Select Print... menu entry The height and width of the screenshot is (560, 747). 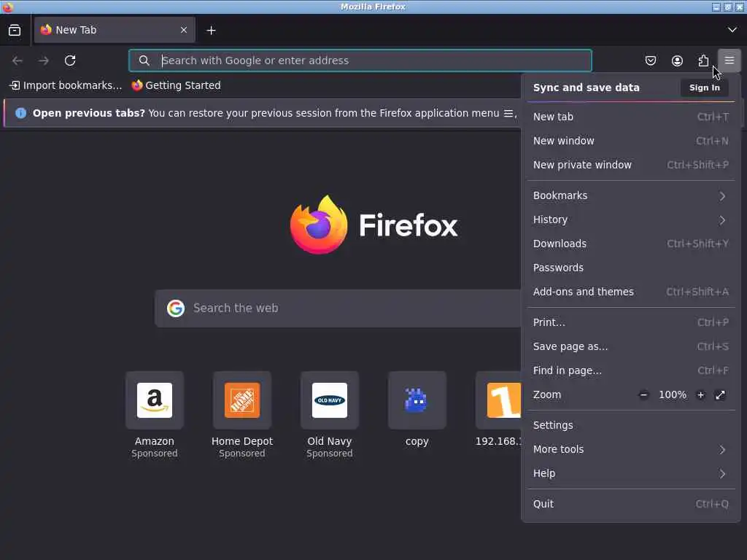[631, 322]
